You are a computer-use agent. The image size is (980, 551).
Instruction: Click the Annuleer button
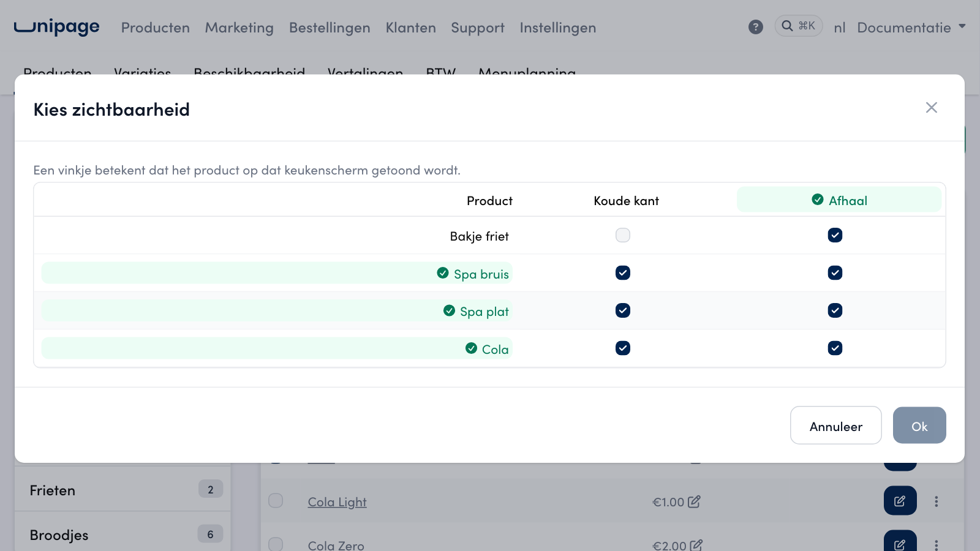836,425
